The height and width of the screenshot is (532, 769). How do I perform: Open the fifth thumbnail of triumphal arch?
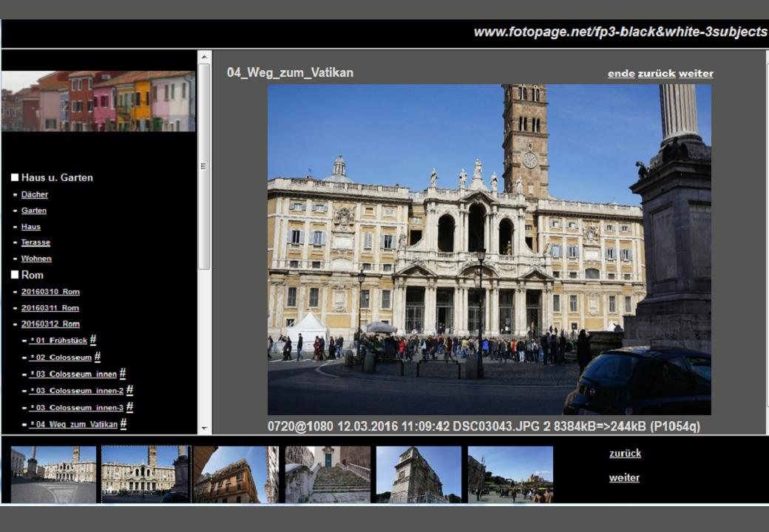tap(419, 474)
